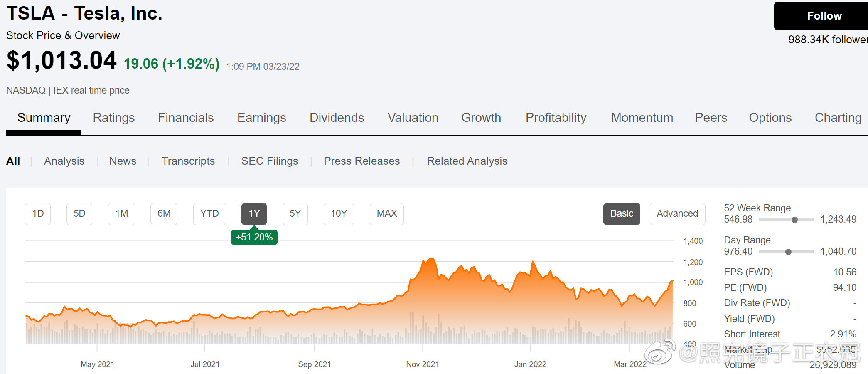The height and width of the screenshot is (374, 868).
Task: Set chart range to 5D
Action: 79,214
